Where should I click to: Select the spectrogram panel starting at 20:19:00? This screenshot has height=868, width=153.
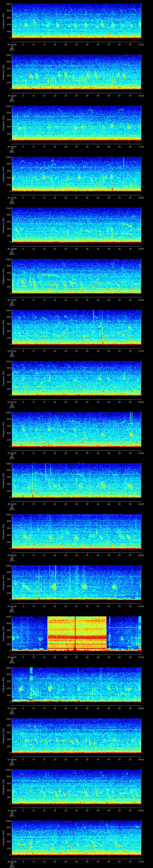(76, 276)
